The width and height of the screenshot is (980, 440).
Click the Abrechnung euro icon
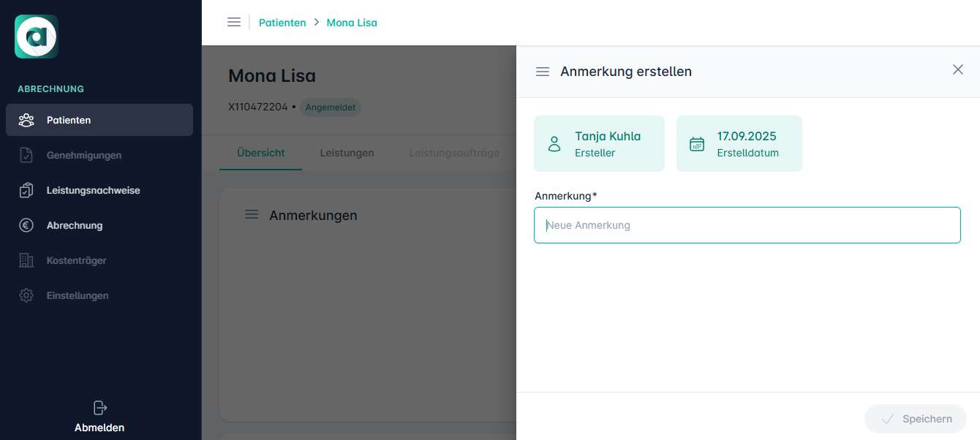(x=26, y=225)
